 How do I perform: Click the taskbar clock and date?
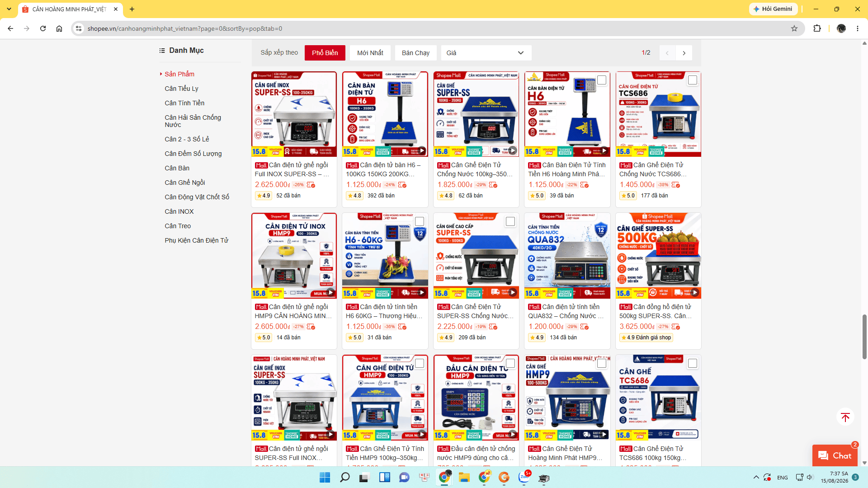(x=835, y=477)
